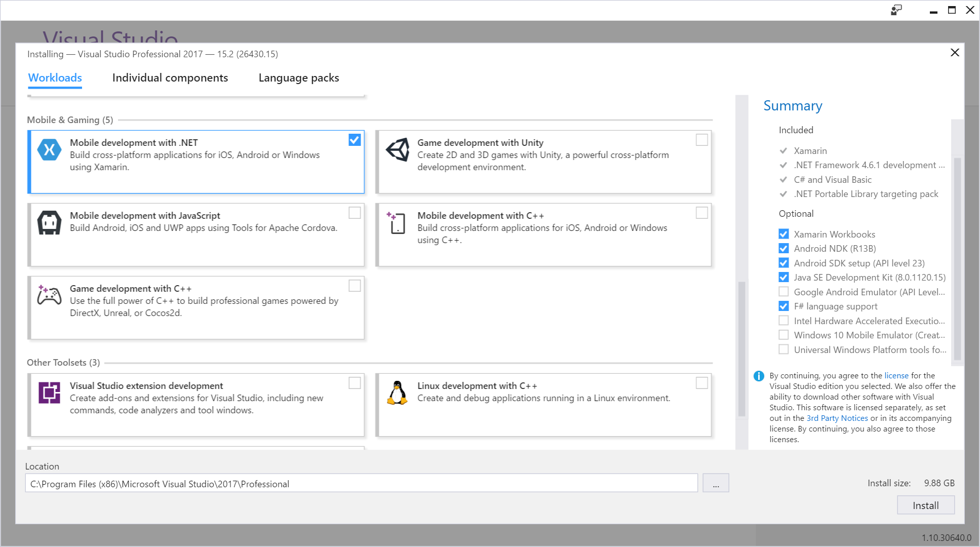
Task: Click the install Location path field
Action: point(361,483)
